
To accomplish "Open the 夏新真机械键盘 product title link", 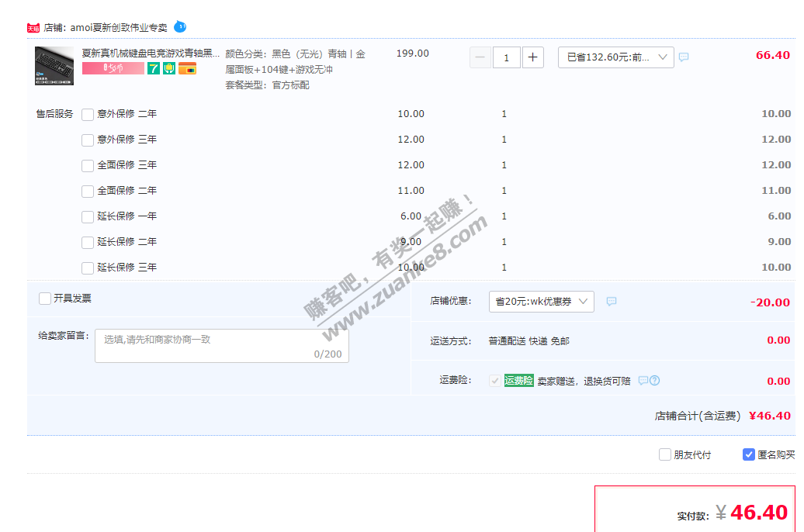I will point(151,54).
